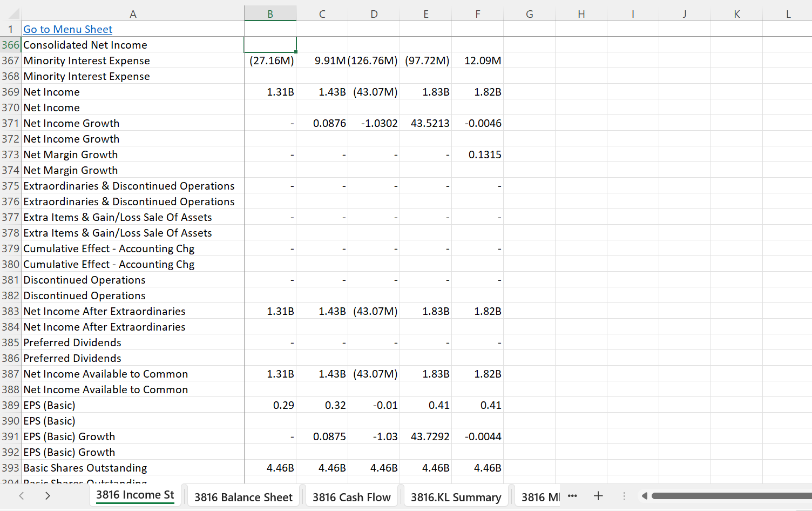Select row 367 by clicking its header

click(10, 60)
